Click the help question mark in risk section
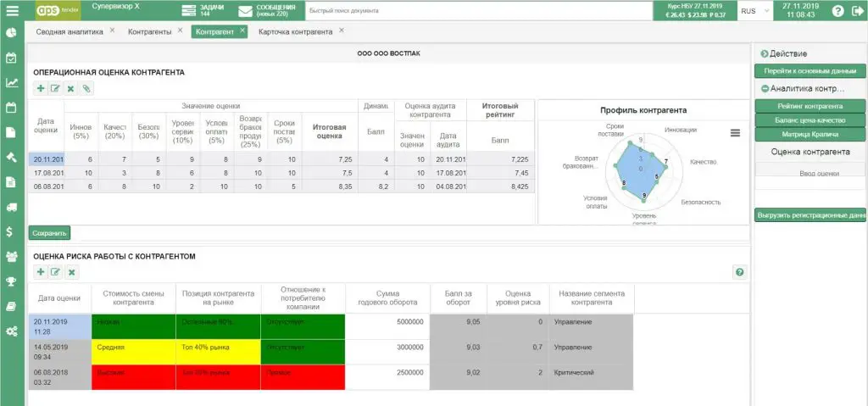Screen dimensions: 868x406 click(739, 272)
